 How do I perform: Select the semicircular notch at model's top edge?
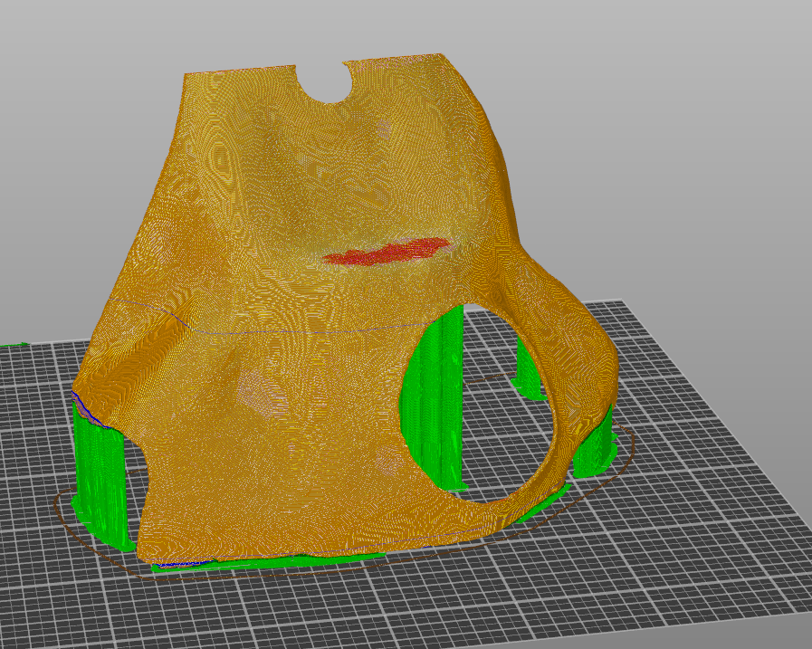[323, 84]
